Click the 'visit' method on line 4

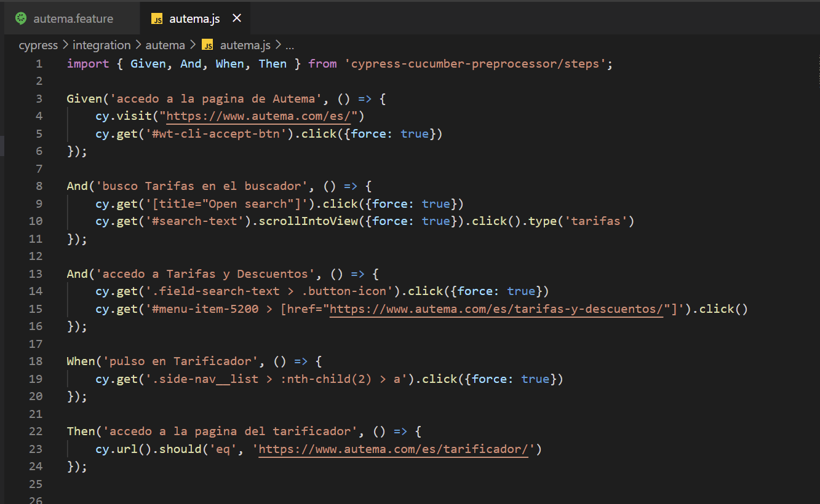click(134, 116)
